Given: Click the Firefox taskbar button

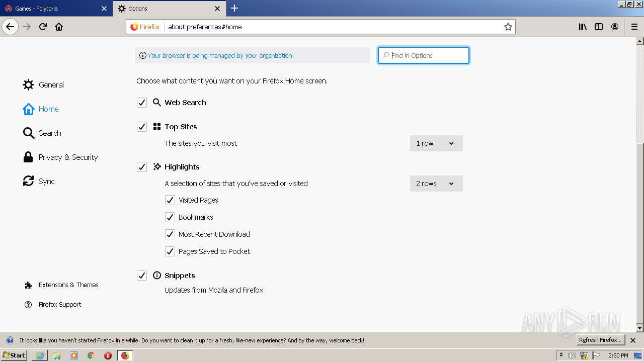Looking at the screenshot, I should pos(125,355).
